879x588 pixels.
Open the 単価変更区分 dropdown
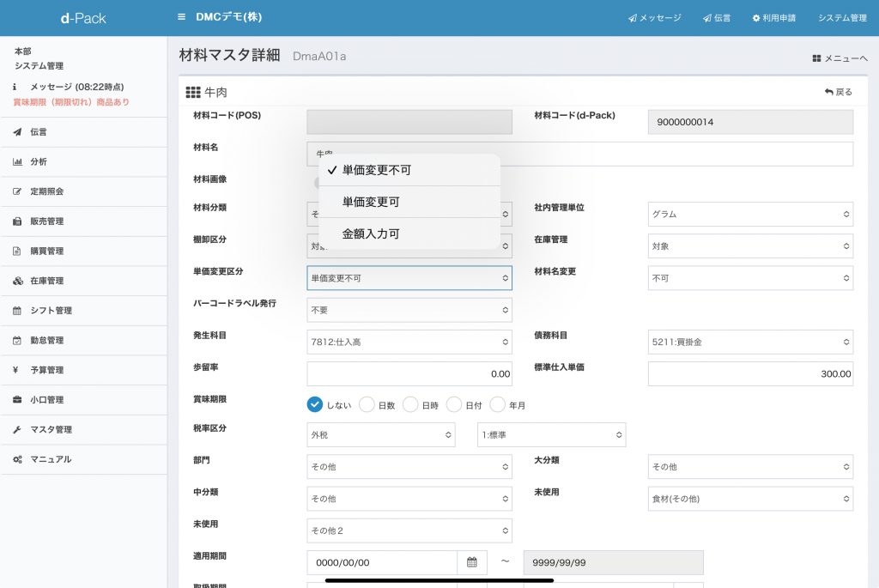(409, 278)
